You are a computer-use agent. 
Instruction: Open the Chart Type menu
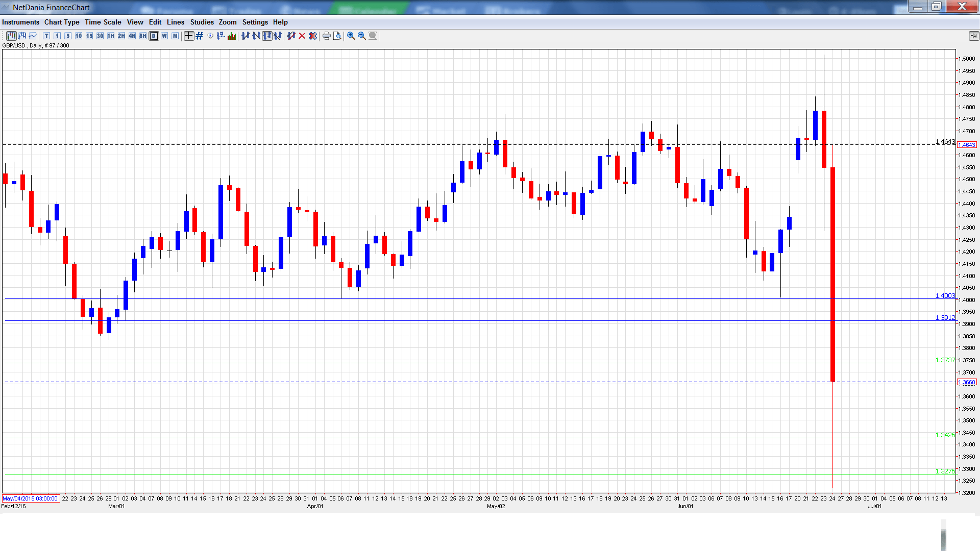pos(62,22)
